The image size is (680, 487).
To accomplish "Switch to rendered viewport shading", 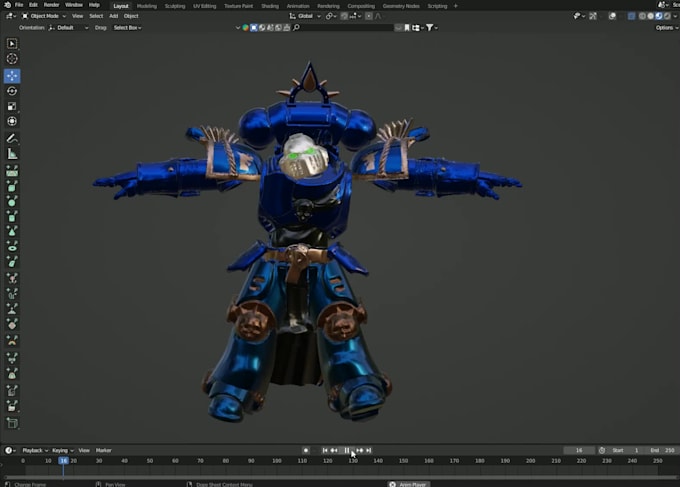I will pos(667,16).
